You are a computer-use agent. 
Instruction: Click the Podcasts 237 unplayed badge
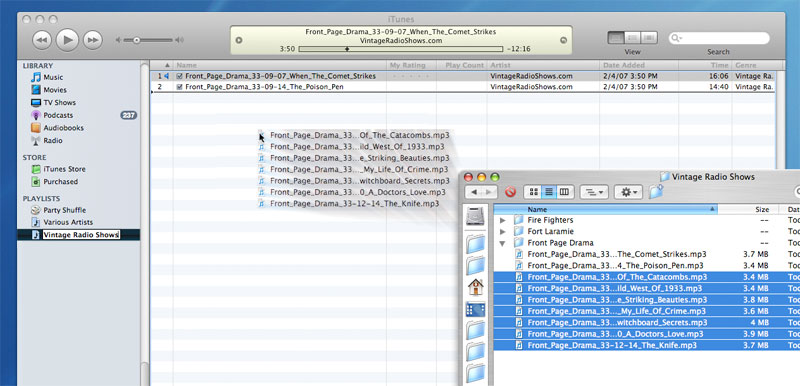coord(129,115)
